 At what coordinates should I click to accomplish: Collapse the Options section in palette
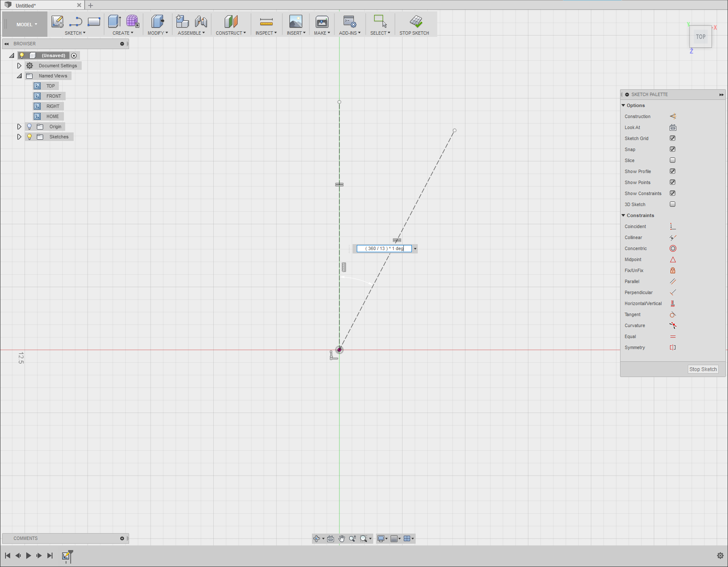pos(623,105)
